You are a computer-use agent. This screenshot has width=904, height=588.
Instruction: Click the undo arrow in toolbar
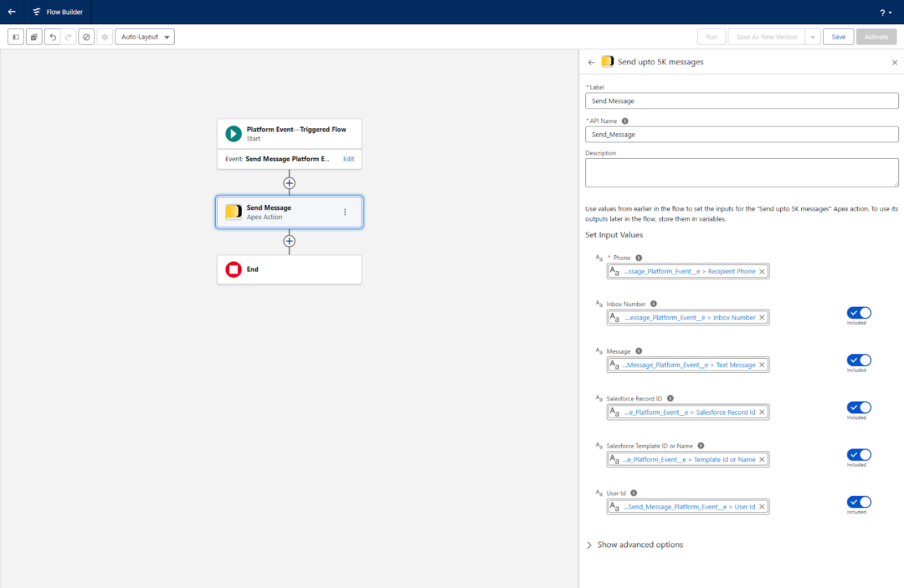tap(53, 37)
